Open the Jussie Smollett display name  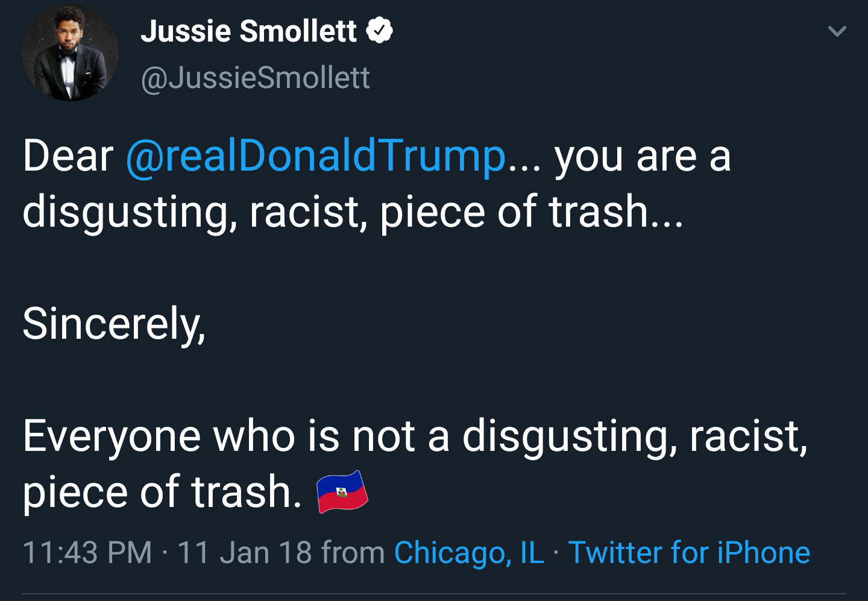click(249, 31)
